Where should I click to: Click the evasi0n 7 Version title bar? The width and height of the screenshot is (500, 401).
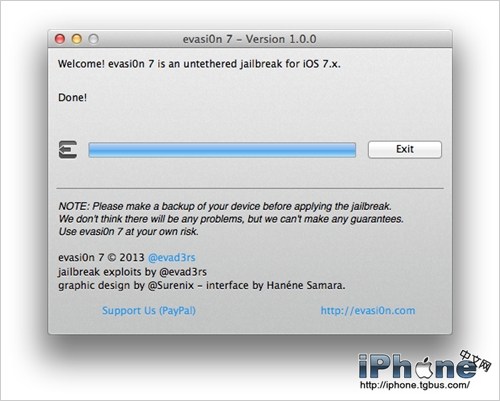coord(250,39)
